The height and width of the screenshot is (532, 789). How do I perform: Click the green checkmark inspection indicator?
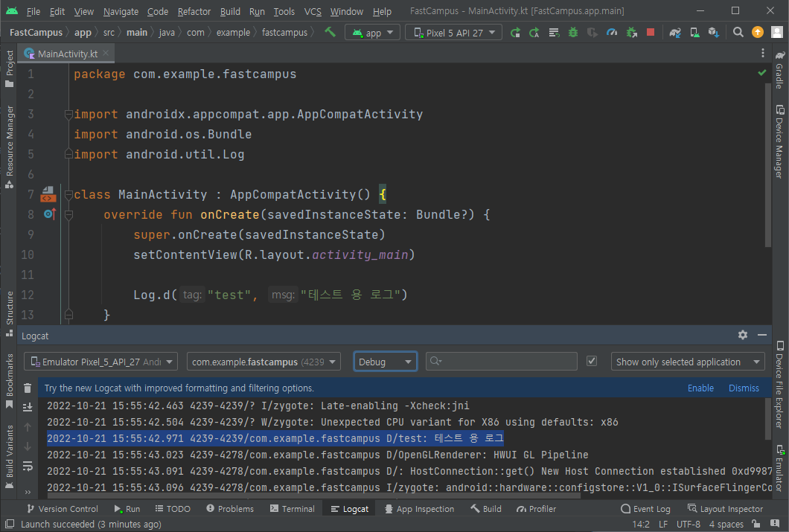762,73
